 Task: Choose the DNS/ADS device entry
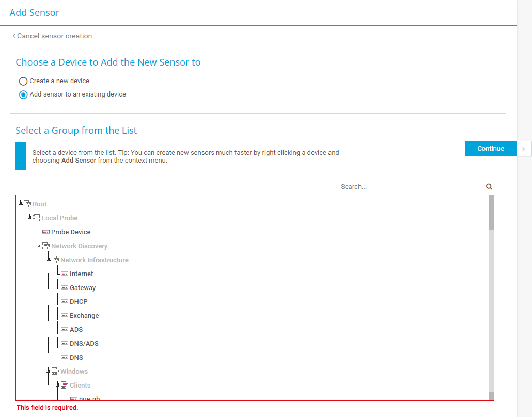pyautogui.click(x=84, y=344)
